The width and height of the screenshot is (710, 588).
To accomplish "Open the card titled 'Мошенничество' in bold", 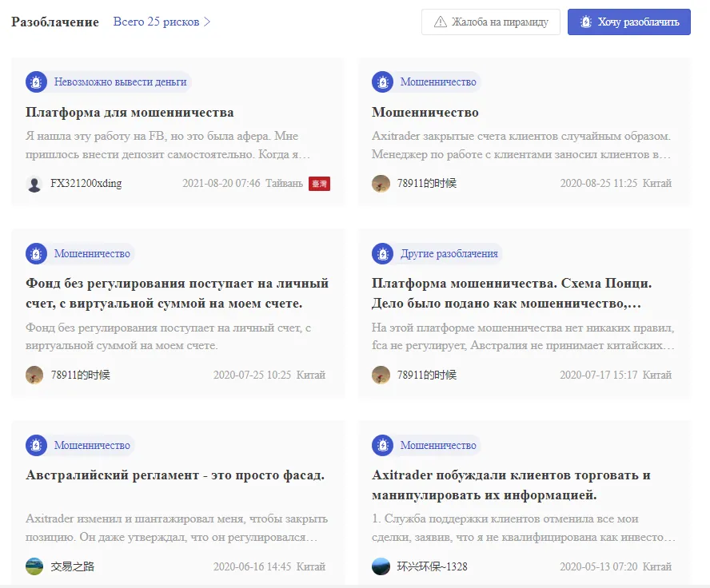I will [425, 112].
